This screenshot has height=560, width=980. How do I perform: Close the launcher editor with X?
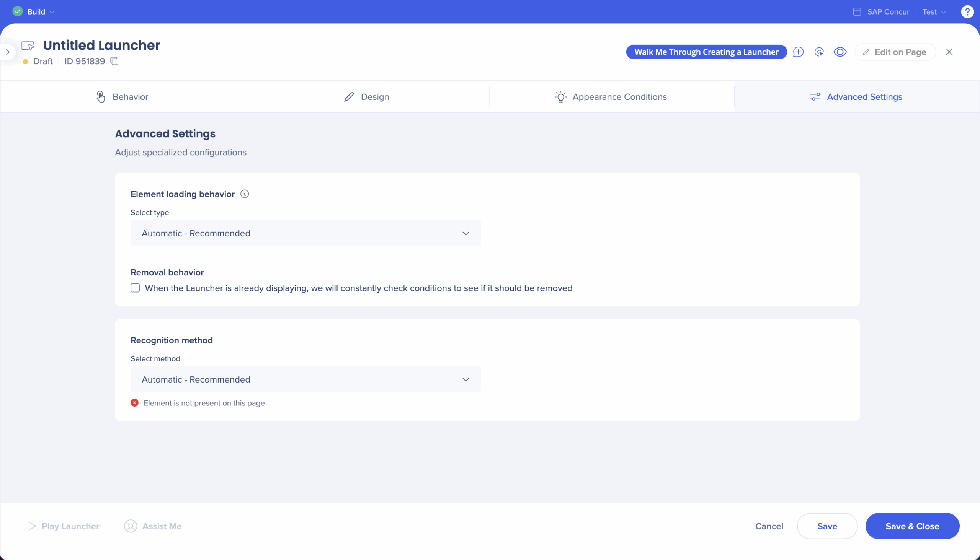point(949,52)
